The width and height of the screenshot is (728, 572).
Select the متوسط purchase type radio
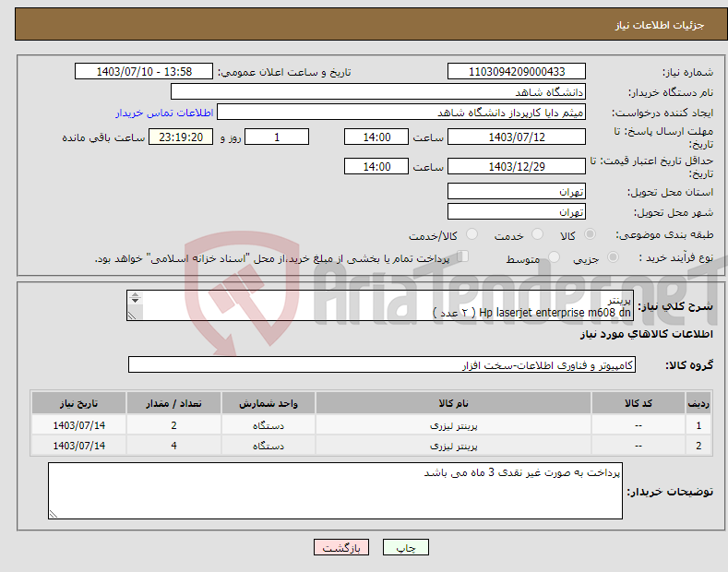coord(554,256)
